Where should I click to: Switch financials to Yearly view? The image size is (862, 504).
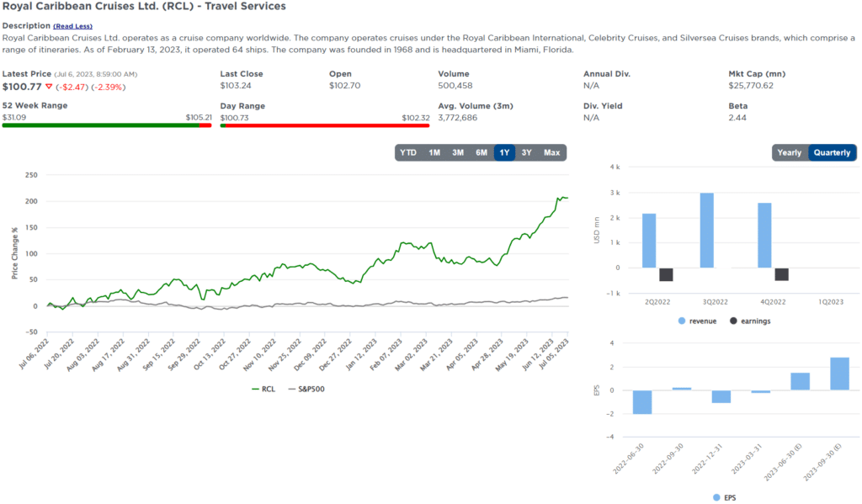790,153
